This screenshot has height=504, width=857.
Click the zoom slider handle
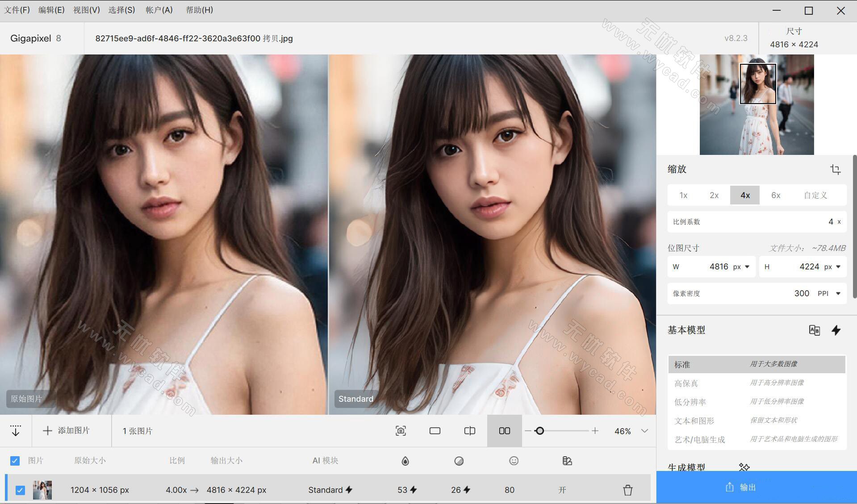(539, 431)
